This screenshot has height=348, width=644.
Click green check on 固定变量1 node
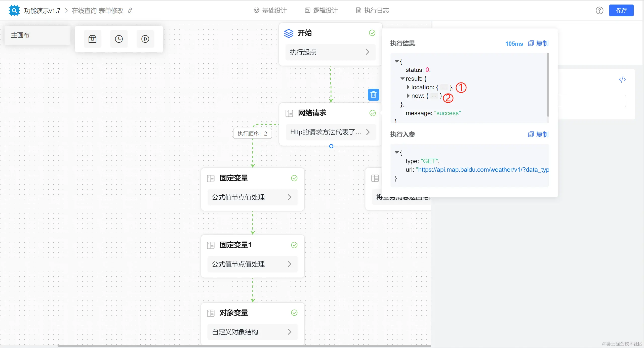pyautogui.click(x=294, y=245)
